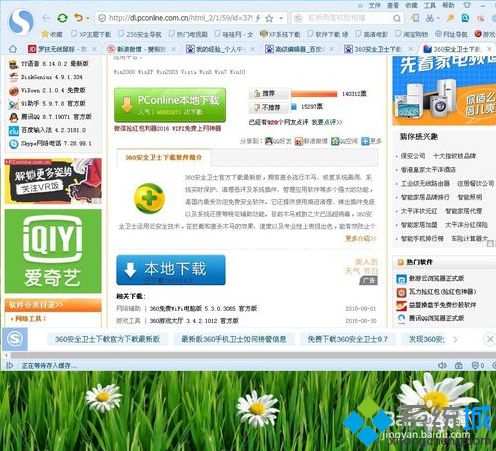The image size is (496, 451).
Task: Click the orange recommend vote bar
Action: (x=314, y=94)
